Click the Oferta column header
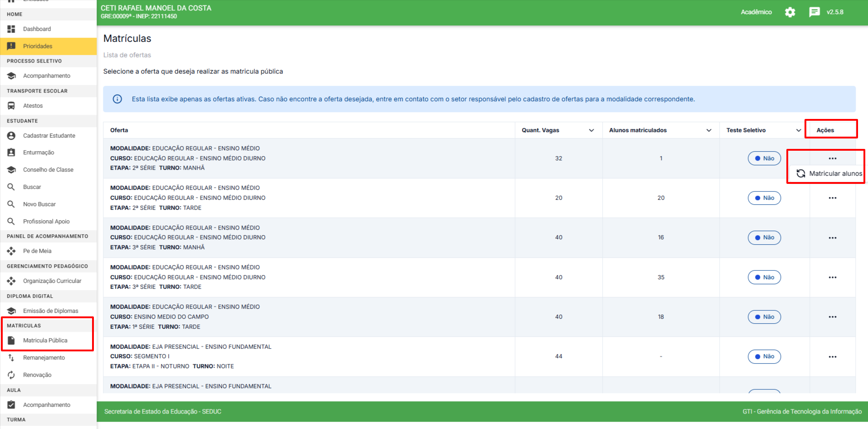The width and height of the screenshot is (868, 429). coord(119,130)
